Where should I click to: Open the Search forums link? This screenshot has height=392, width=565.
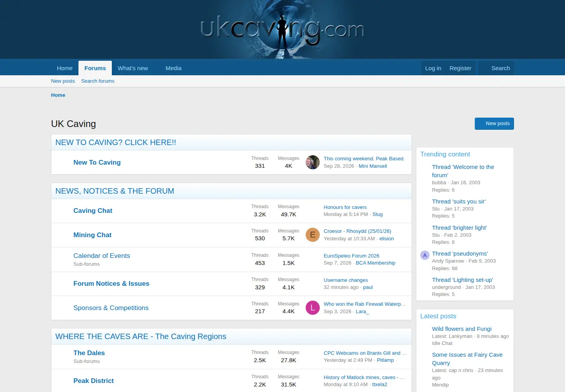[x=98, y=81]
